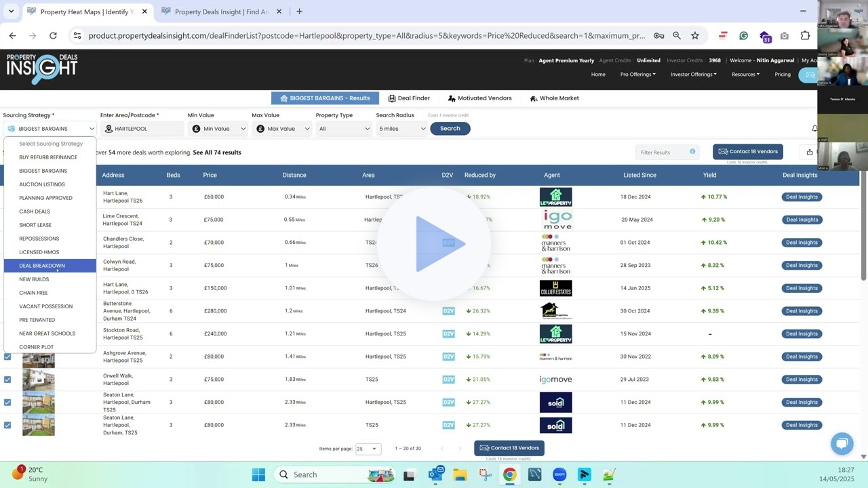This screenshot has width=868, height=488.
Task: Click bottom Contact 18 Vendors button
Action: [509, 448]
